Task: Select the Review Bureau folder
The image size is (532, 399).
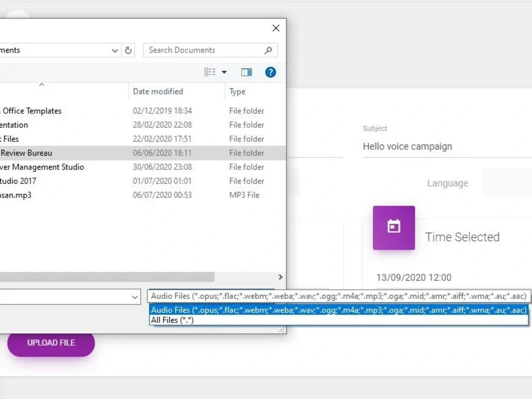Action: click(143, 153)
